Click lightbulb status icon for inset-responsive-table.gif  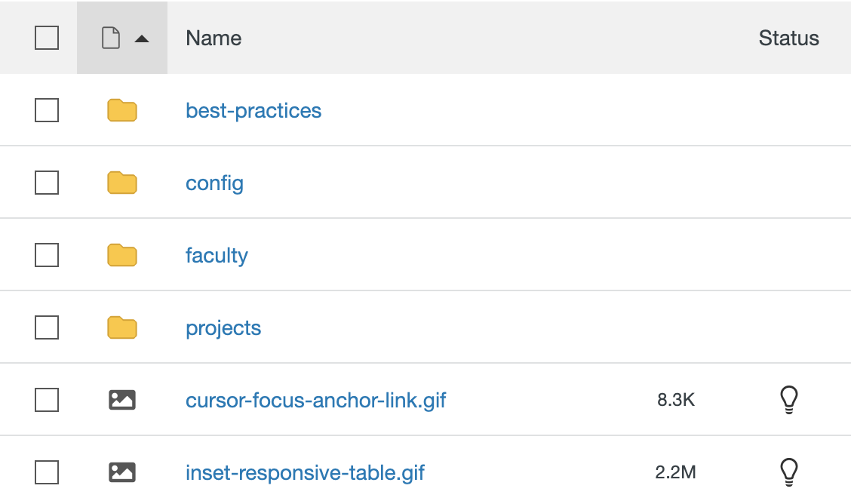click(788, 472)
